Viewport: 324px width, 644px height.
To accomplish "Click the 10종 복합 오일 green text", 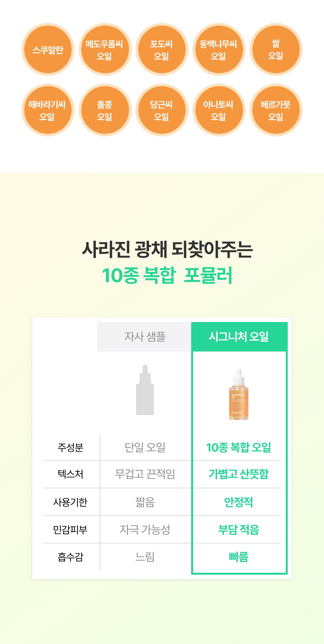I will 239,447.
